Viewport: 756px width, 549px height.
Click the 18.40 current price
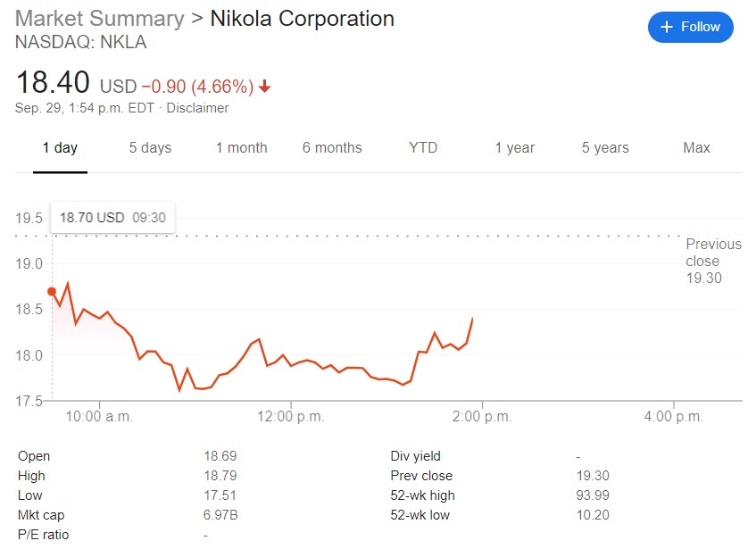click(53, 83)
